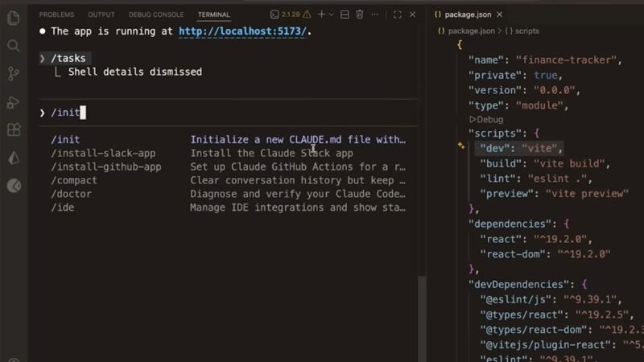Click the Debug code lens above scripts
The height and width of the screenshot is (362, 644).
coord(486,119)
